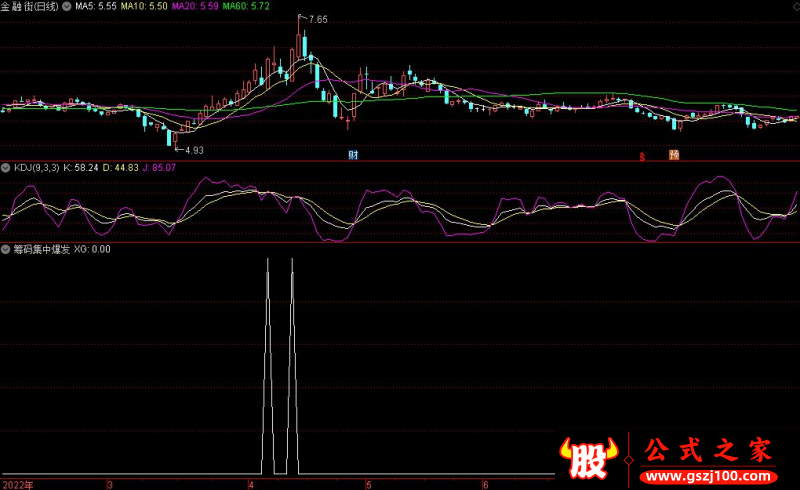Click the KDJ(9,3,3) indicator name

pyautogui.click(x=36, y=168)
